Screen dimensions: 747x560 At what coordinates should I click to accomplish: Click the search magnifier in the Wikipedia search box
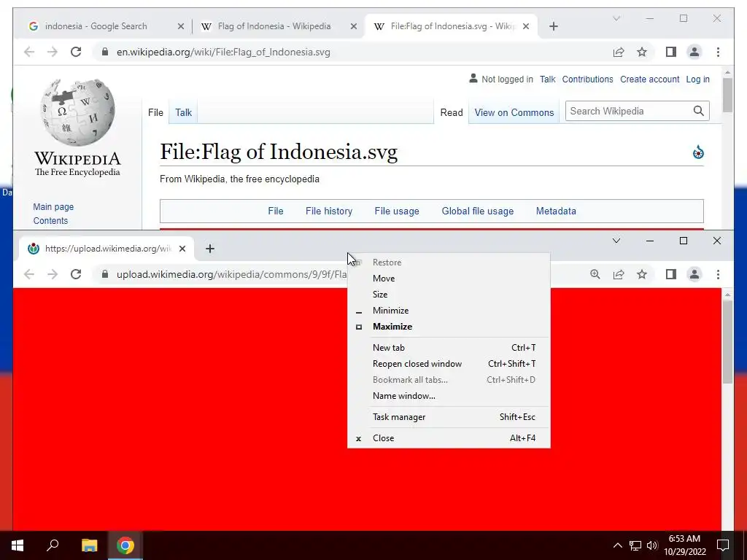point(698,111)
